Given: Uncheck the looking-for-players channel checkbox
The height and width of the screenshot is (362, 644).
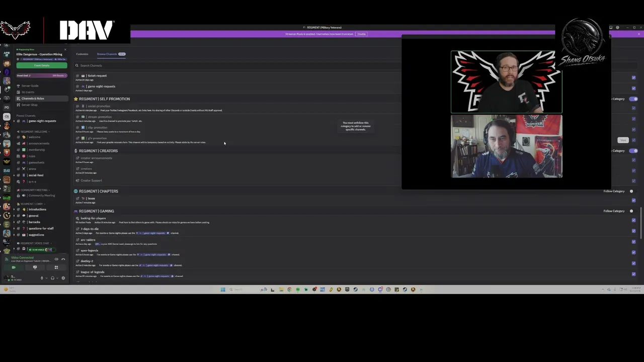Looking at the screenshot, I should pos(633,220).
